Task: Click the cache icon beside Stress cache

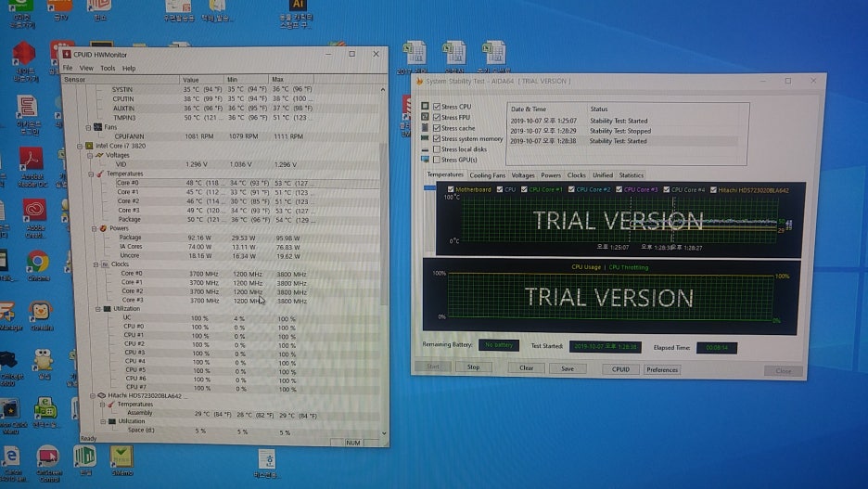Action: point(425,127)
